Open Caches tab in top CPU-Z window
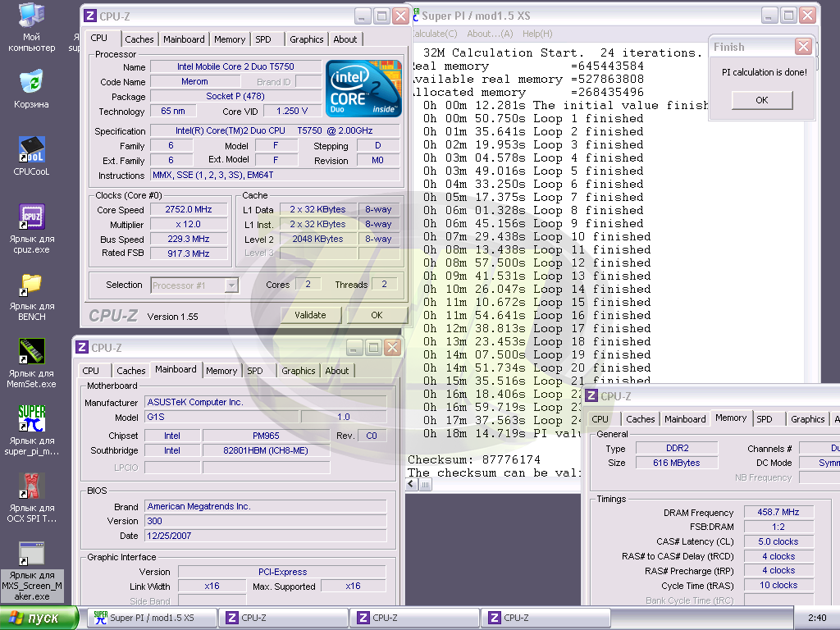Viewport: 840px width, 630px height. (x=139, y=39)
